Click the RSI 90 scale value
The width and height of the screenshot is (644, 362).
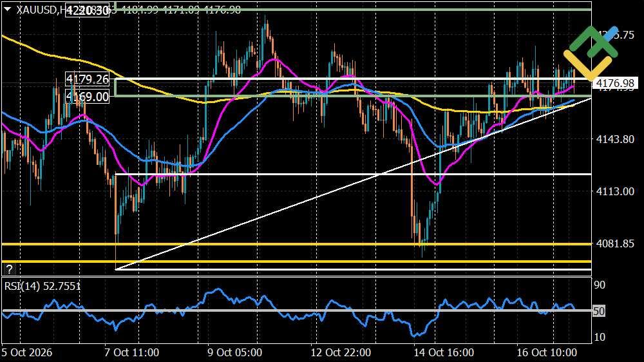pyautogui.click(x=600, y=285)
